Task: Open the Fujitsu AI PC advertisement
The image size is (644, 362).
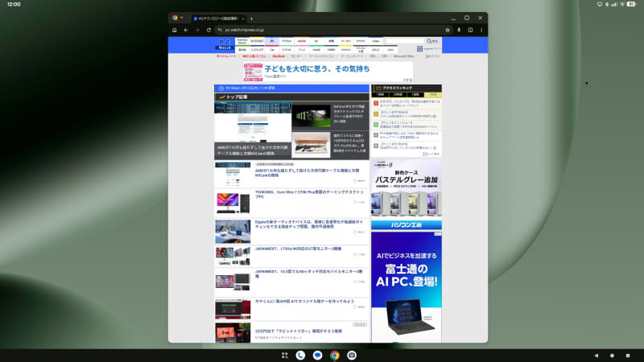Action: click(x=407, y=286)
